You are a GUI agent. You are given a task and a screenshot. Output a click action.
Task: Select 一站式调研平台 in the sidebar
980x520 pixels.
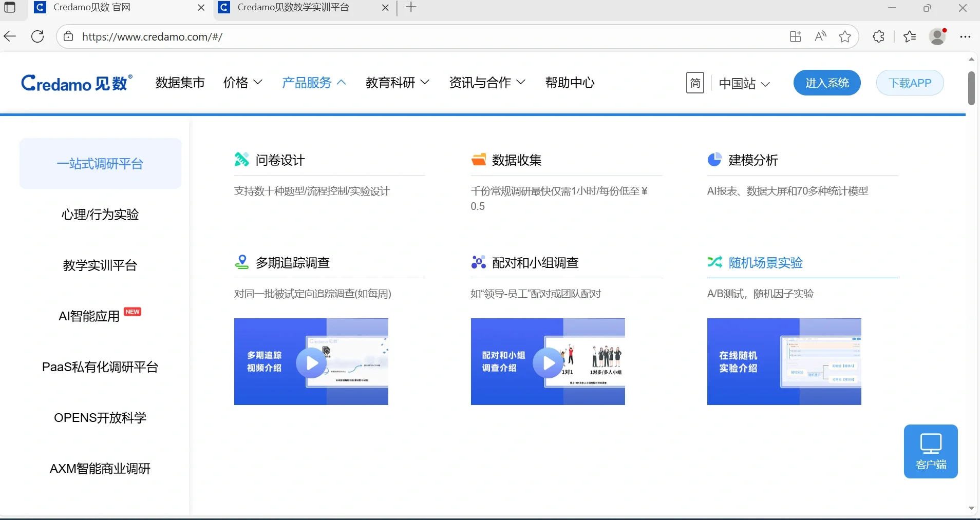tap(100, 164)
